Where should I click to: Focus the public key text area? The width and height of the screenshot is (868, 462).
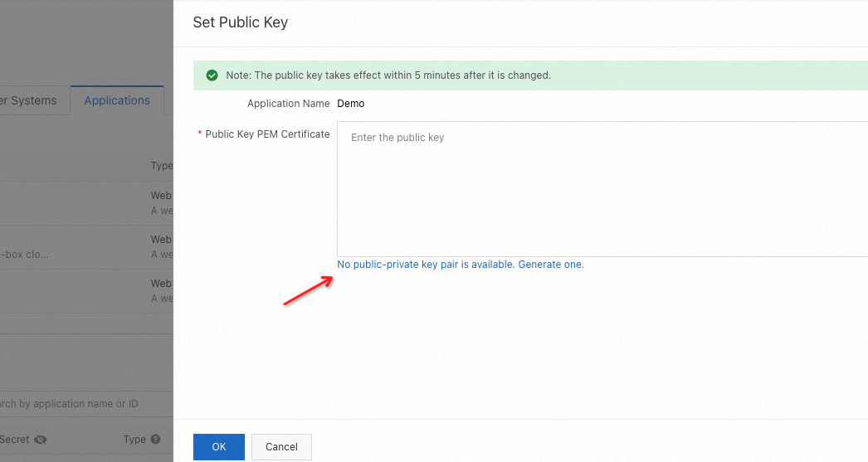602,188
